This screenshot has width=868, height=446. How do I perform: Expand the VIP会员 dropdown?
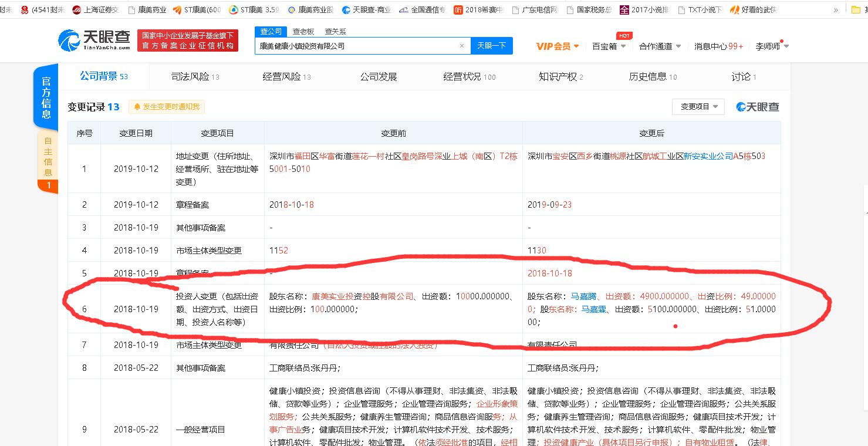pyautogui.click(x=558, y=46)
